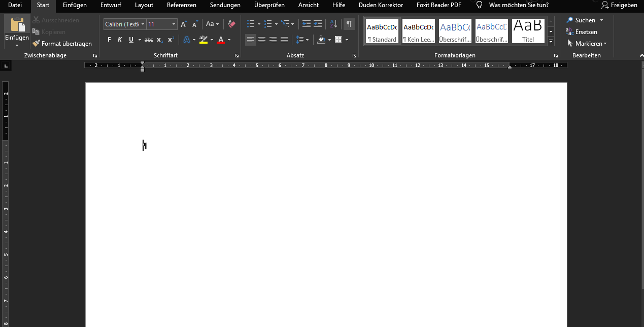Click the 'Was möchten Sie tun?' search field
This screenshot has height=327, width=644.
(x=518, y=5)
